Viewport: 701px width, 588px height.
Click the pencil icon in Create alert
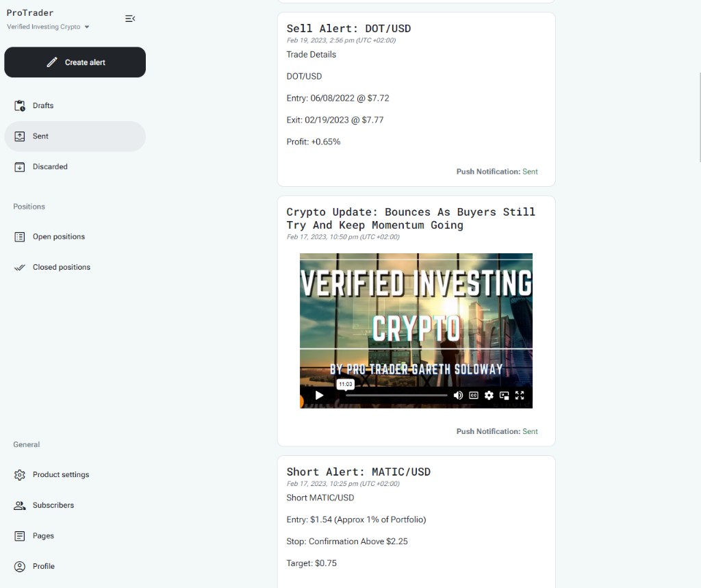pyautogui.click(x=52, y=62)
